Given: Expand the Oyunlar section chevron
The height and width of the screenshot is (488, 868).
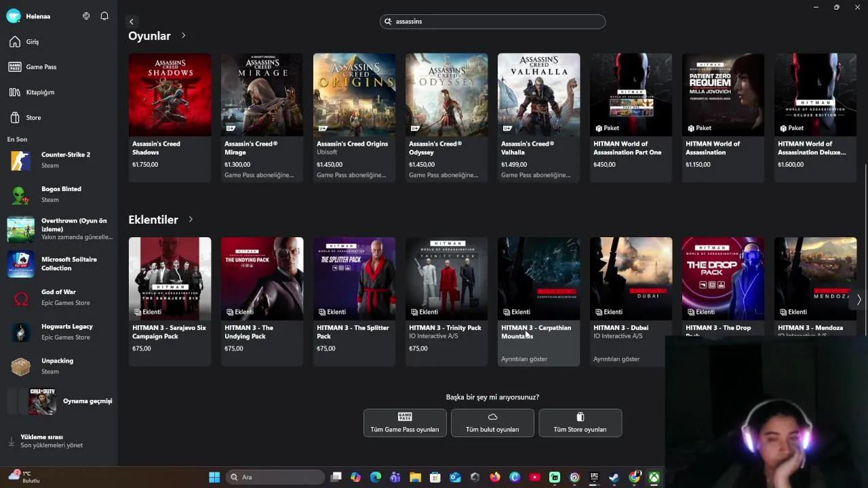Looking at the screenshot, I should 183,35.
